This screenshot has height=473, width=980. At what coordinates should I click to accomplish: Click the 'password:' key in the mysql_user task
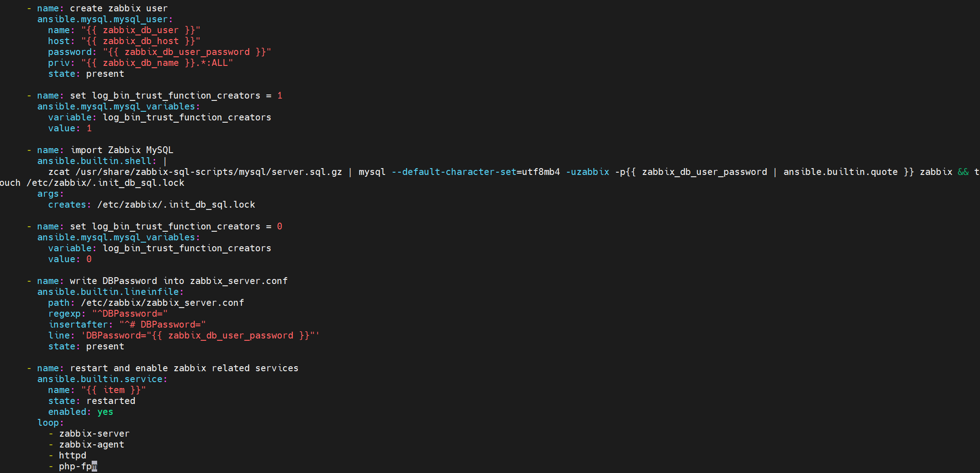click(72, 52)
